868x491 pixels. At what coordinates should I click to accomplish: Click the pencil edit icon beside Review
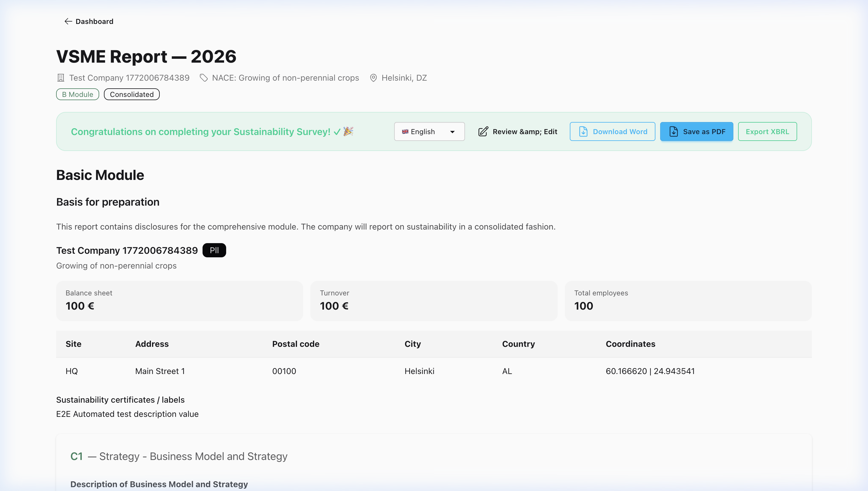(x=483, y=131)
